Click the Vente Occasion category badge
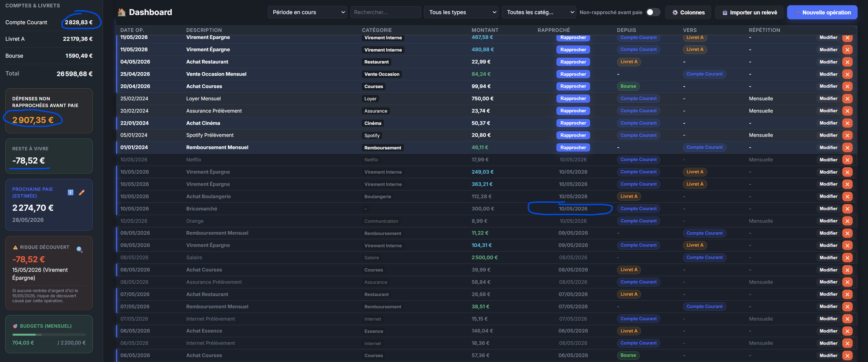868x362 pixels. 381,74
